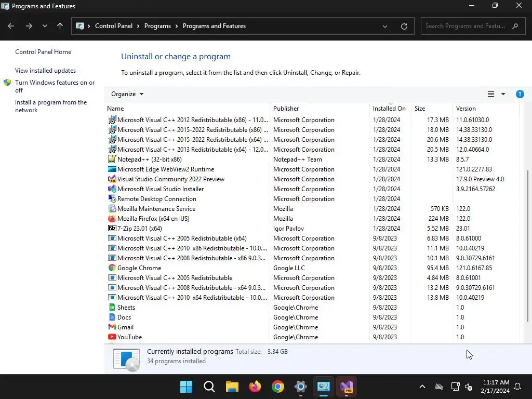Viewport: 532px width, 399px height.
Task: Select the Microsoft Edge WebView2 Runtime icon
Action: pyautogui.click(x=112, y=169)
